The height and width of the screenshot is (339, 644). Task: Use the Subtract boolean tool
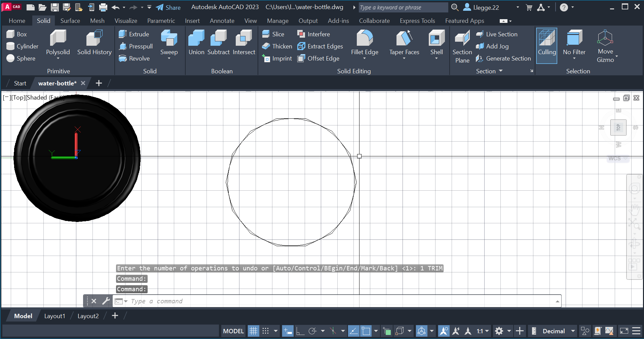coord(219,42)
